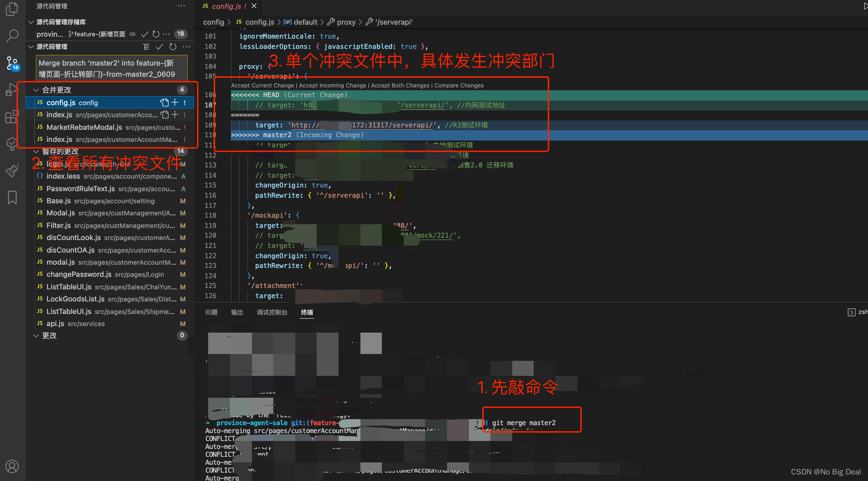The width and height of the screenshot is (868, 481).
Task: Commit via the checkmark on the provin... repository row
Action: (145, 34)
